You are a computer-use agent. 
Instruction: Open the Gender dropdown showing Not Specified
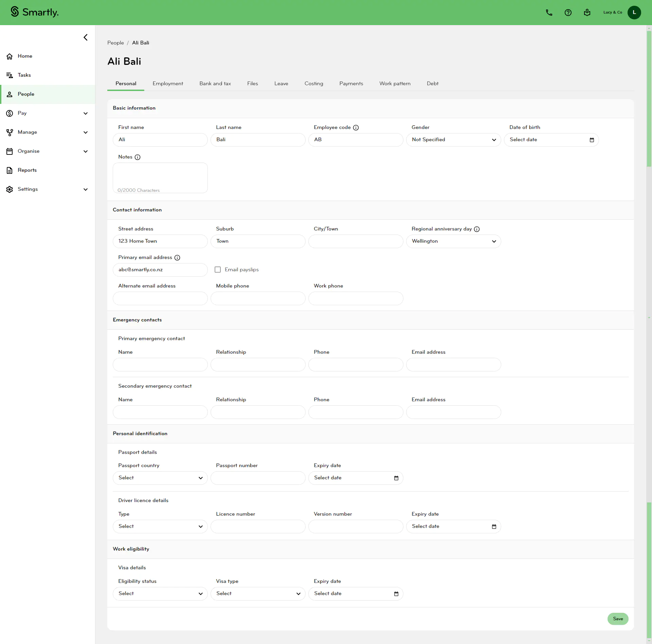(x=454, y=140)
